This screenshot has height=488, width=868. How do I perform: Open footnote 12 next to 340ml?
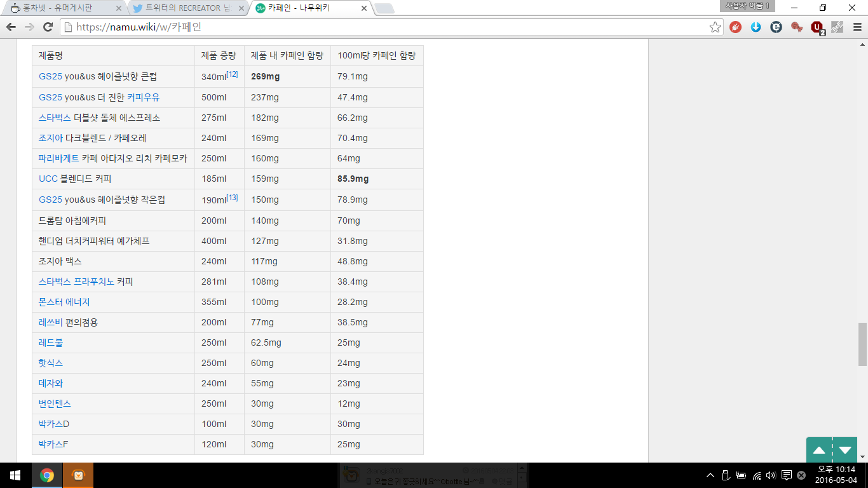click(x=232, y=74)
